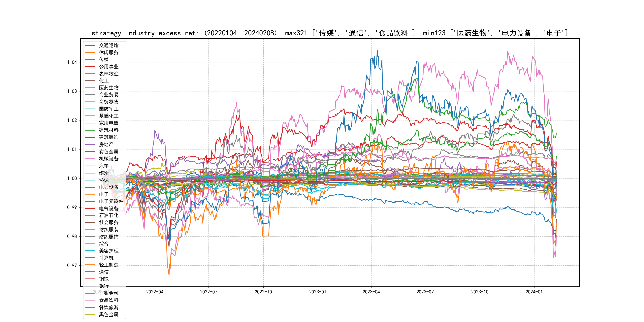
Task: Click the 2024-01 x-axis tick label
Action: point(534,292)
